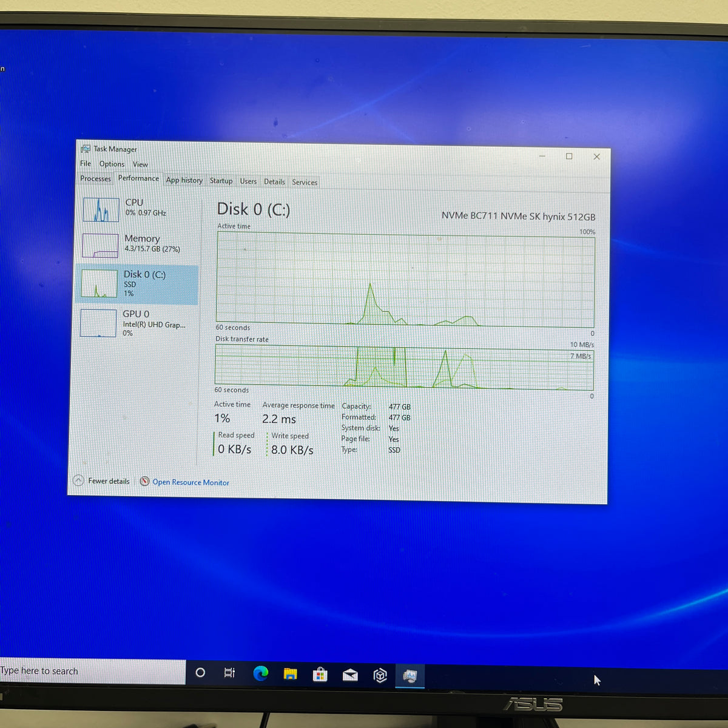
Task: Select the Capacity 477 GB value
Action: (400, 407)
